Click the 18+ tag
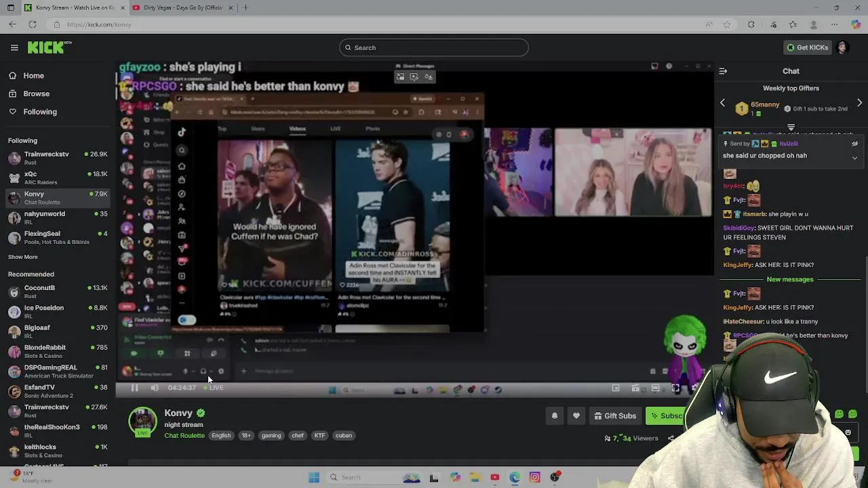Viewport: 868px width, 488px height. (x=246, y=436)
